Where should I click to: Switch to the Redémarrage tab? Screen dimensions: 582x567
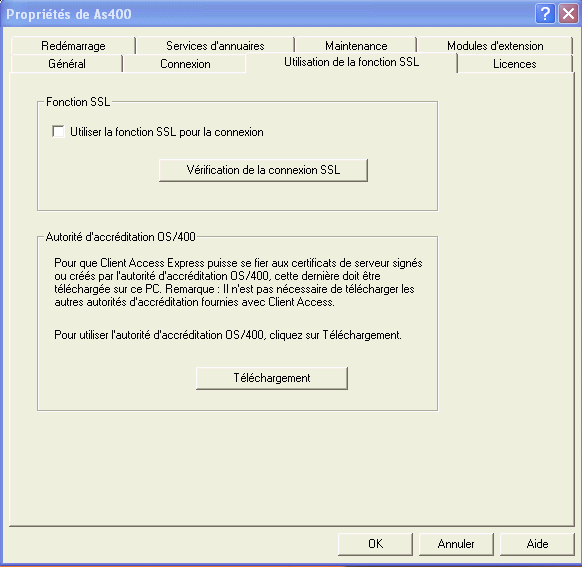pos(73,46)
